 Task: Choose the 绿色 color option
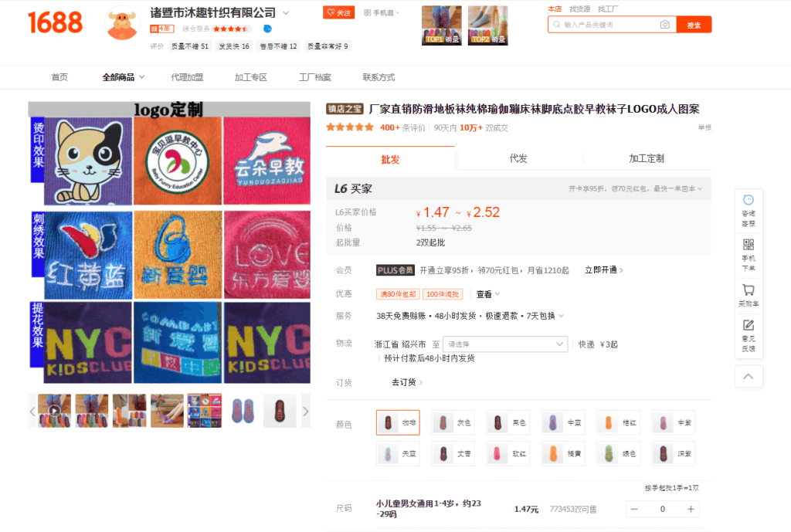[619, 454]
